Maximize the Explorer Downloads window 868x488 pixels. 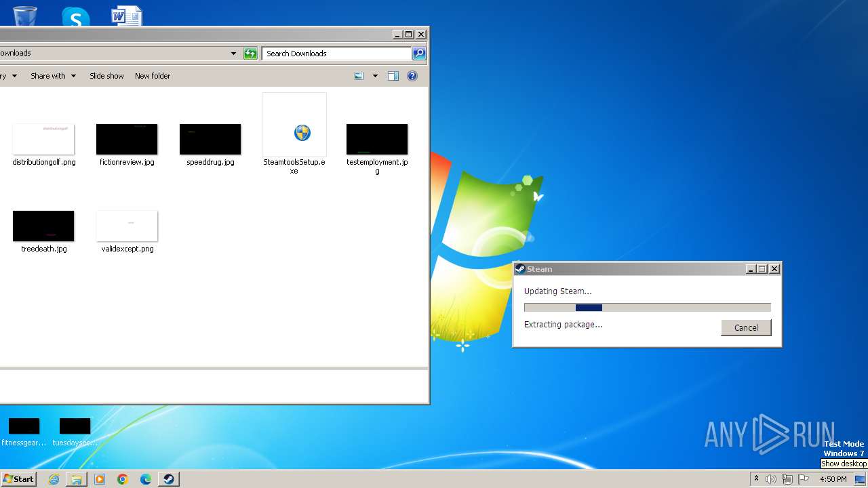409,35
